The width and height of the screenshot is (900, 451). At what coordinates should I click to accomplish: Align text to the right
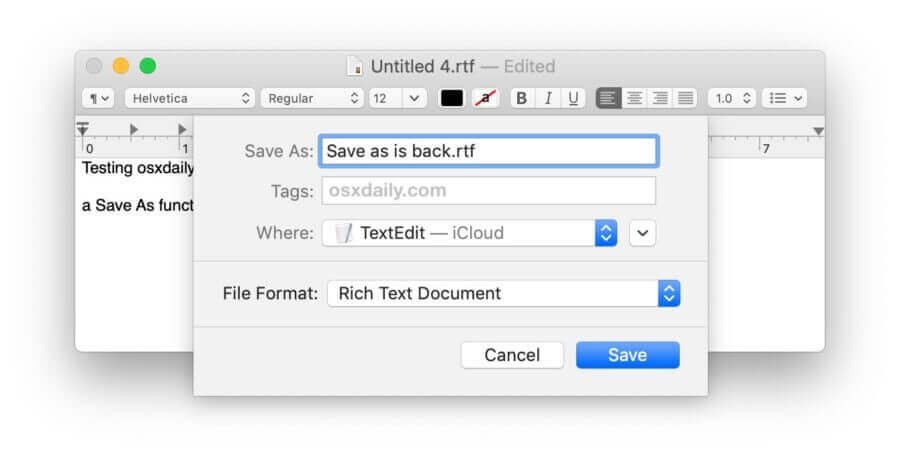pyautogui.click(x=660, y=98)
